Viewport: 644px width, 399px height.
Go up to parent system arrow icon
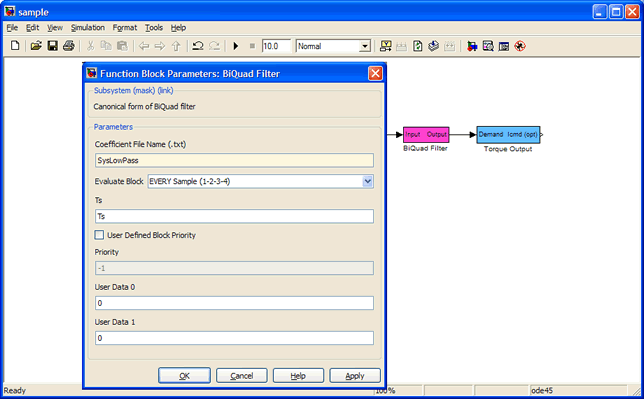click(x=176, y=46)
